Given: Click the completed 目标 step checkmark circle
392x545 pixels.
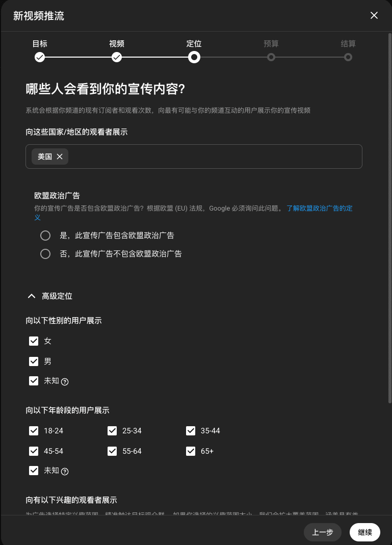Looking at the screenshot, I should (40, 58).
